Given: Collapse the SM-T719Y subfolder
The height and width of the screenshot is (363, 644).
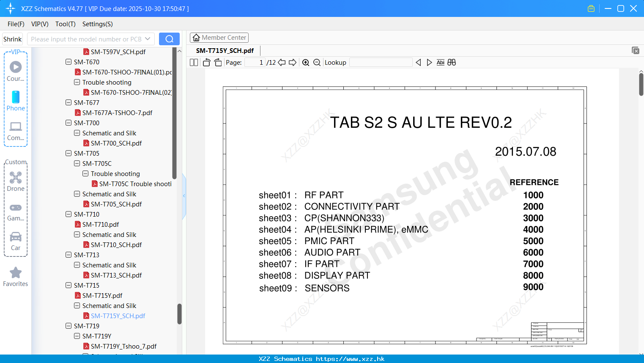Looking at the screenshot, I should [77, 336].
